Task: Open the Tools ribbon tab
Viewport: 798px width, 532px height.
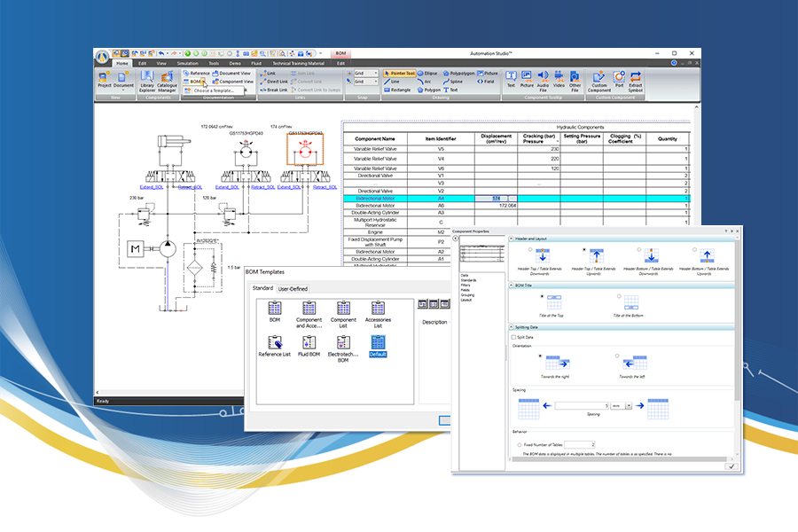Action: [x=214, y=63]
